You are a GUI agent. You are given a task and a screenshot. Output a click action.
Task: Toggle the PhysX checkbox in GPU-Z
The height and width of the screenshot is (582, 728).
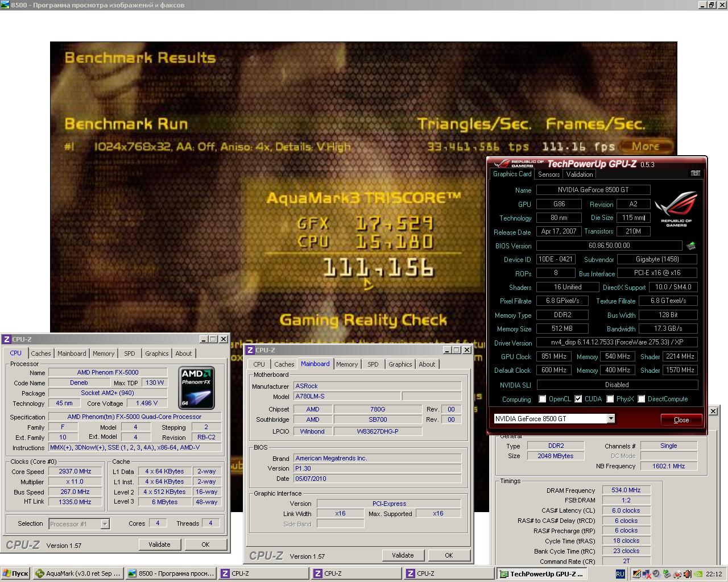(610, 399)
